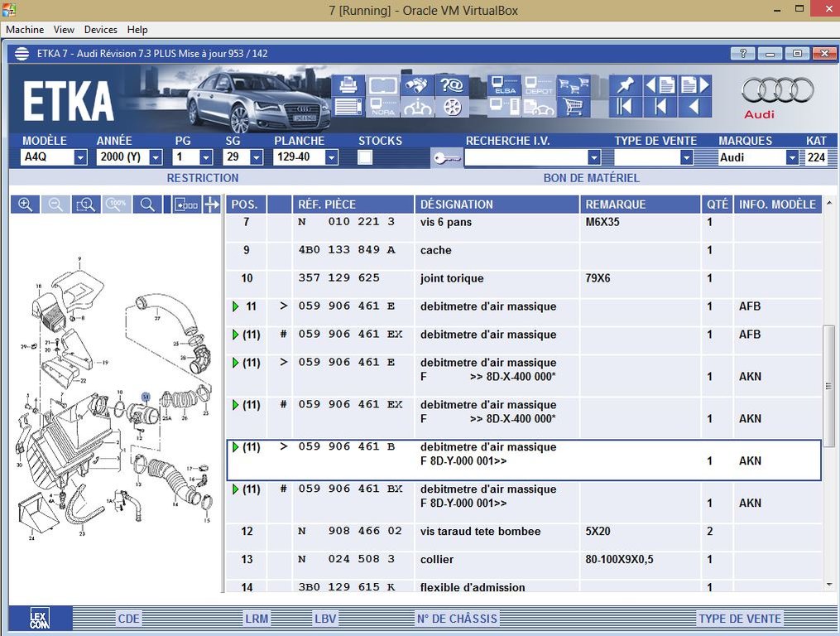Click the parts list vertical scrollbar thumb
Viewport: 840px width, 636px height.
click(x=828, y=386)
